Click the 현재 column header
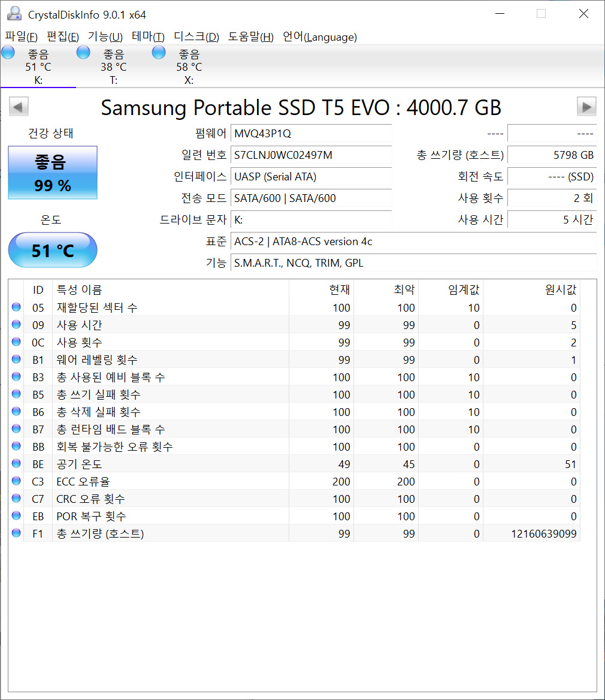605x700 pixels. (x=321, y=289)
